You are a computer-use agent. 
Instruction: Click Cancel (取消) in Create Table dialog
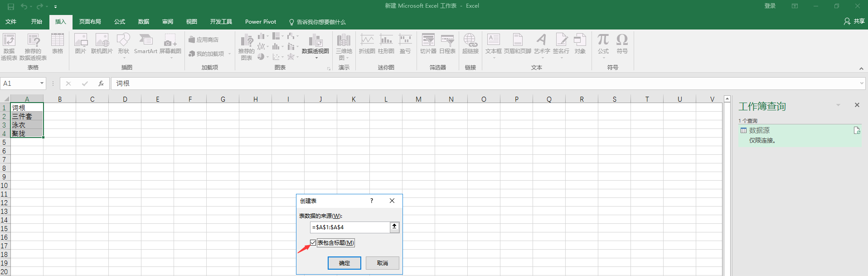(383, 263)
